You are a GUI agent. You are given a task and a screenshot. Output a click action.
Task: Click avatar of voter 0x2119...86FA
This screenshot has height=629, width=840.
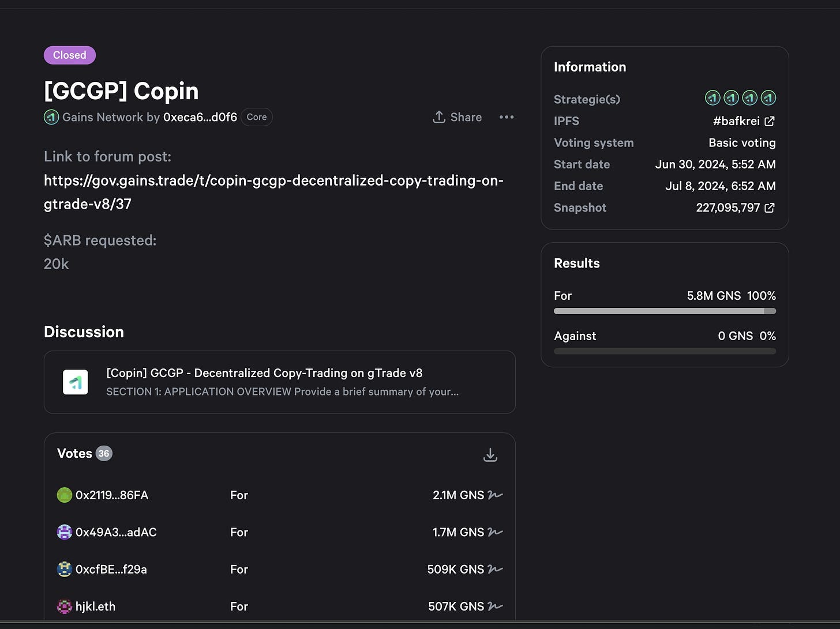tap(65, 495)
